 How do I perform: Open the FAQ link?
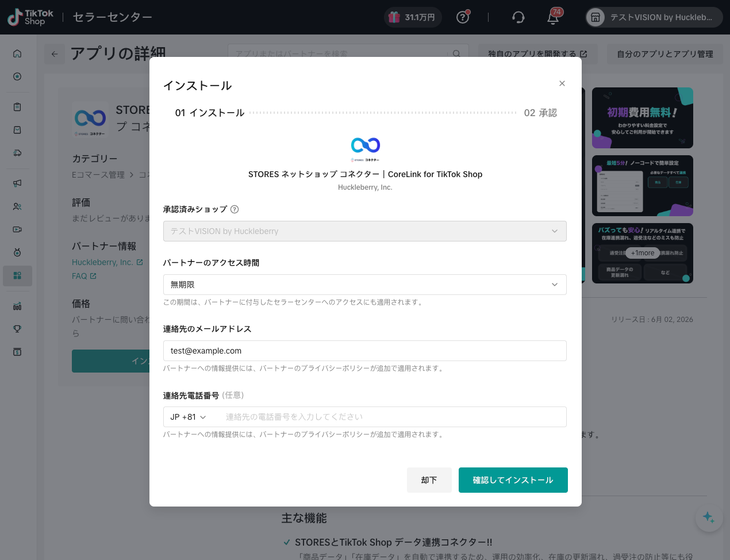pos(84,276)
